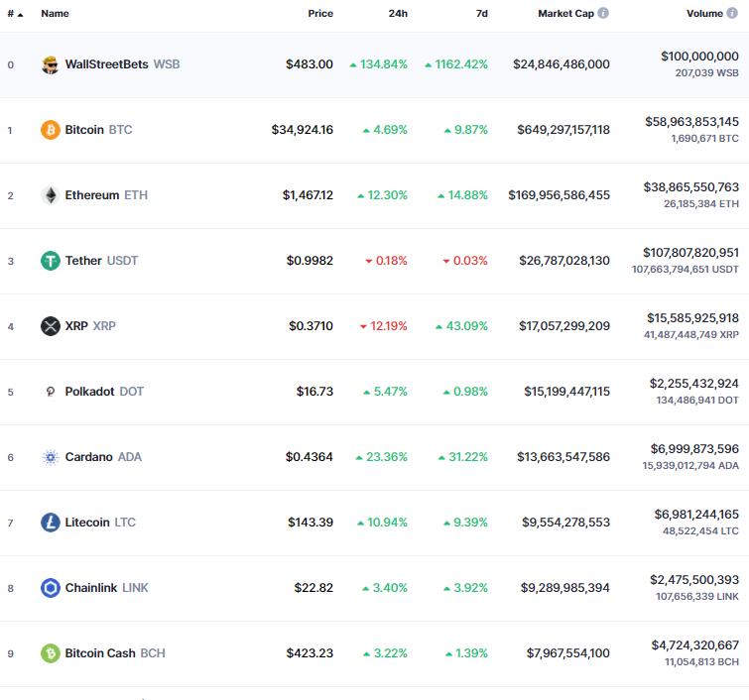Image resolution: width=749 pixels, height=700 pixels.
Task: Click the Cardano logo icon
Action: 51,457
